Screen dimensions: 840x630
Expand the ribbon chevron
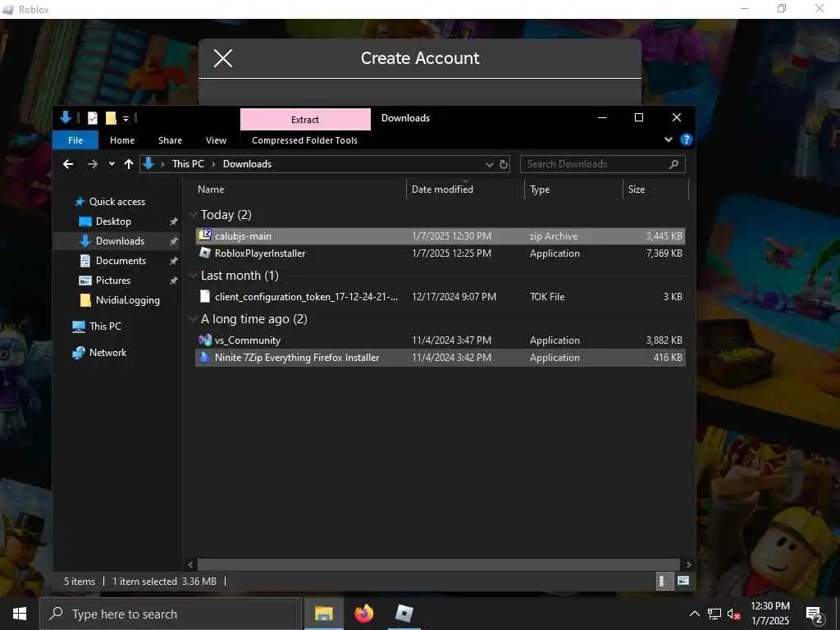pos(668,139)
